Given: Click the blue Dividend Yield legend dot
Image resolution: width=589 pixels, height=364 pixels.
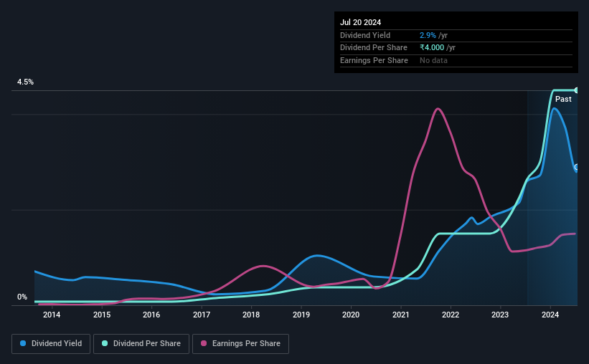Looking at the screenshot, I should point(23,343).
